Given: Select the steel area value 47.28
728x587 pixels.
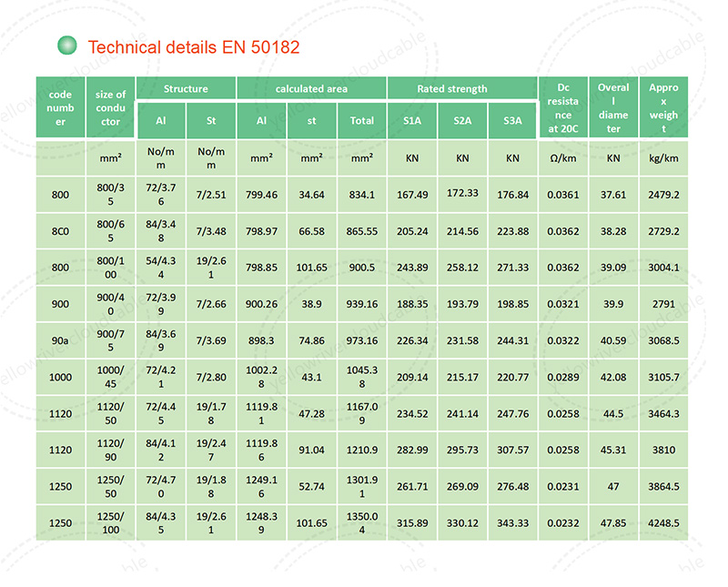Looking at the screenshot, I should tap(311, 414).
